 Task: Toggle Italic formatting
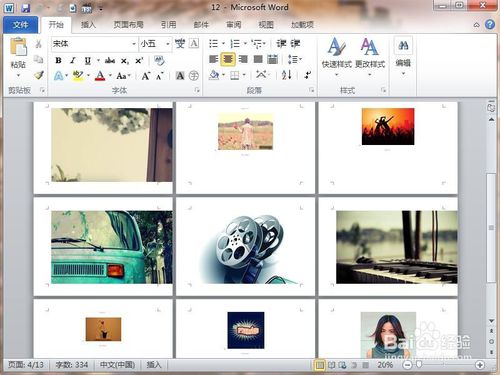coord(73,60)
